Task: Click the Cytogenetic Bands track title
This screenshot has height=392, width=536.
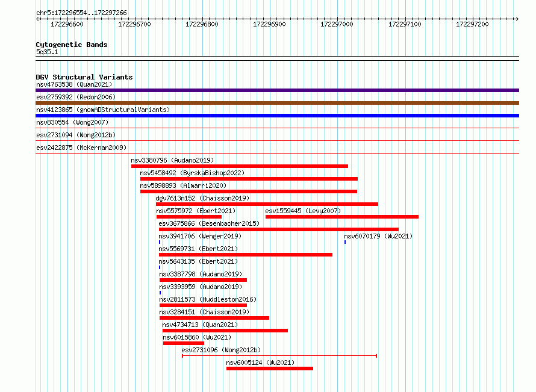Action: pyautogui.click(x=72, y=45)
